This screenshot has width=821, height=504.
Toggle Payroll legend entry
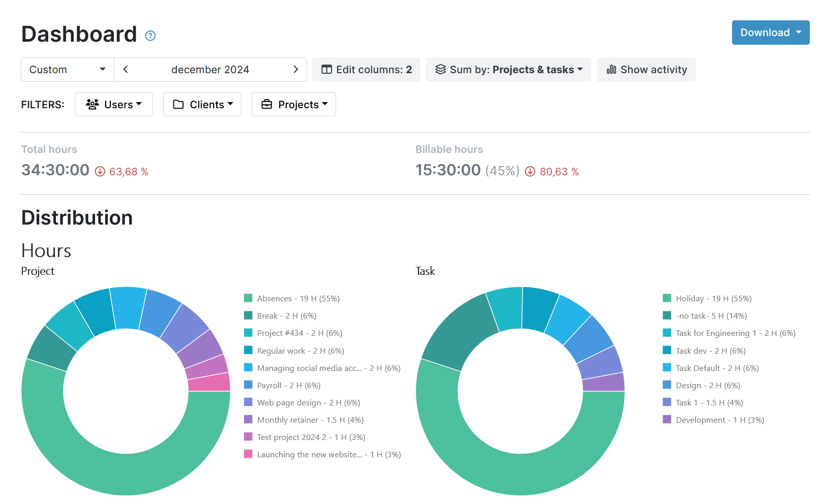coord(283,385)
